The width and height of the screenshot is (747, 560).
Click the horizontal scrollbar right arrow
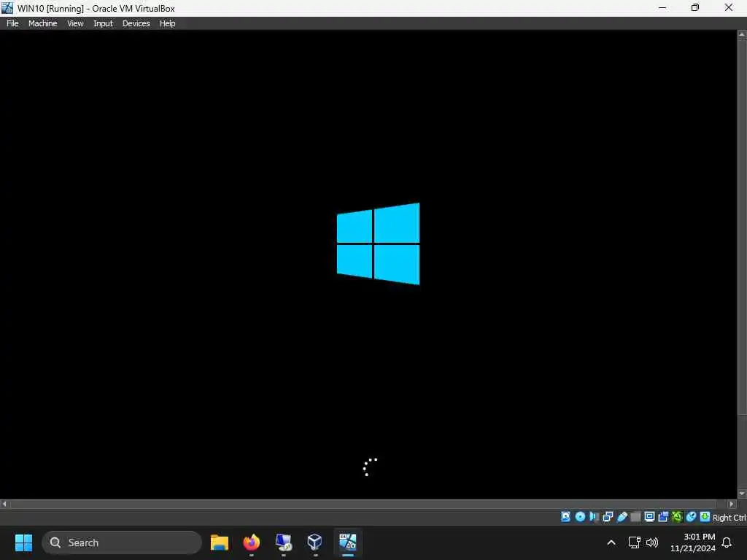732,504
